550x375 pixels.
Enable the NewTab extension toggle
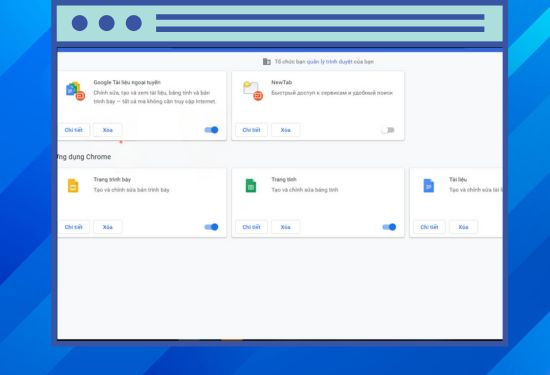pyautogui.click(x=388, y=130)
